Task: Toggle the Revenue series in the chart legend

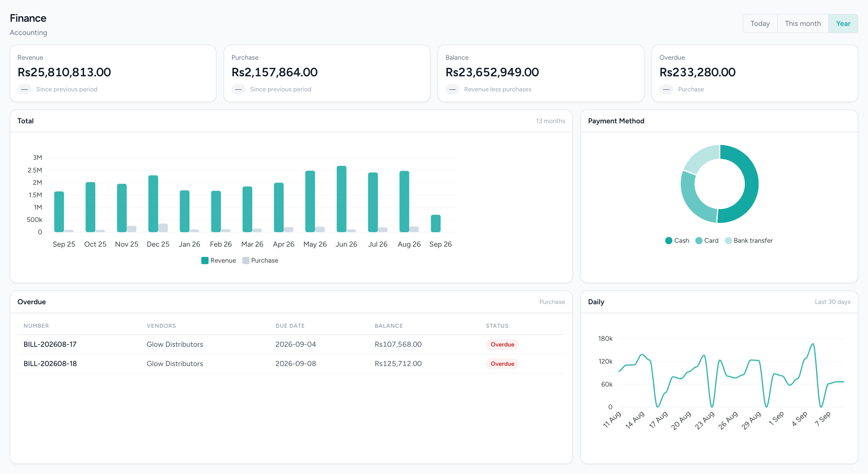Action: 219,261
